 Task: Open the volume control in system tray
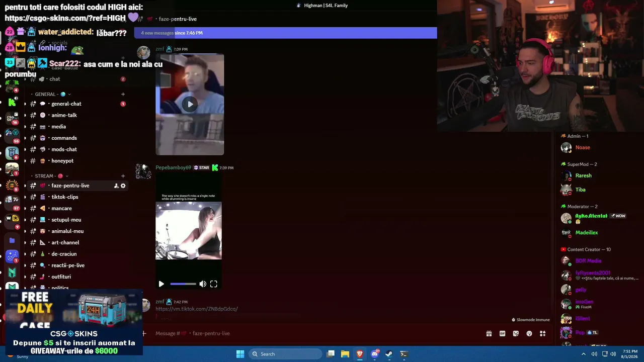tap(613, 354)
